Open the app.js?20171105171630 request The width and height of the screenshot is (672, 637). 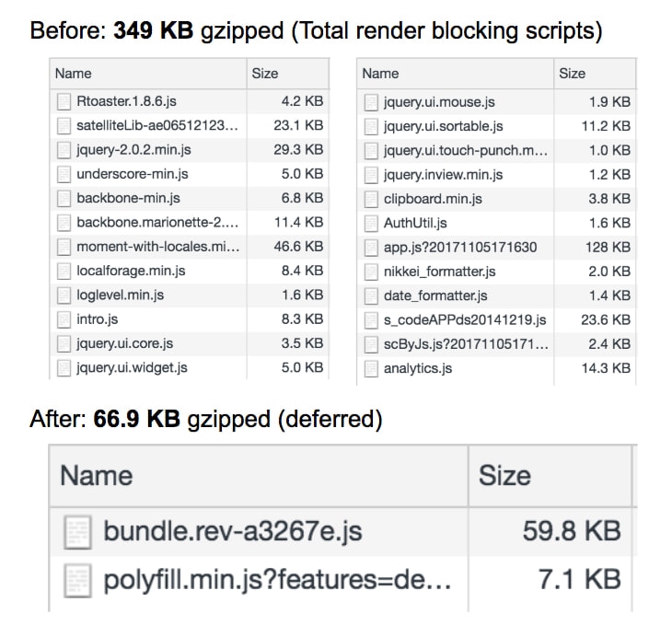(x=460, y=247)
